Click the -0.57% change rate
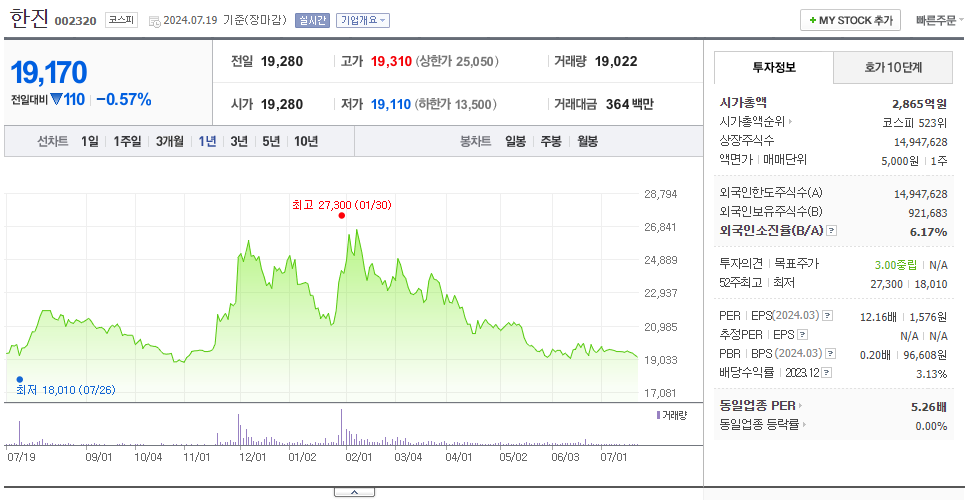Viewport: 968px width, 500px height. [x=123, y=99]
